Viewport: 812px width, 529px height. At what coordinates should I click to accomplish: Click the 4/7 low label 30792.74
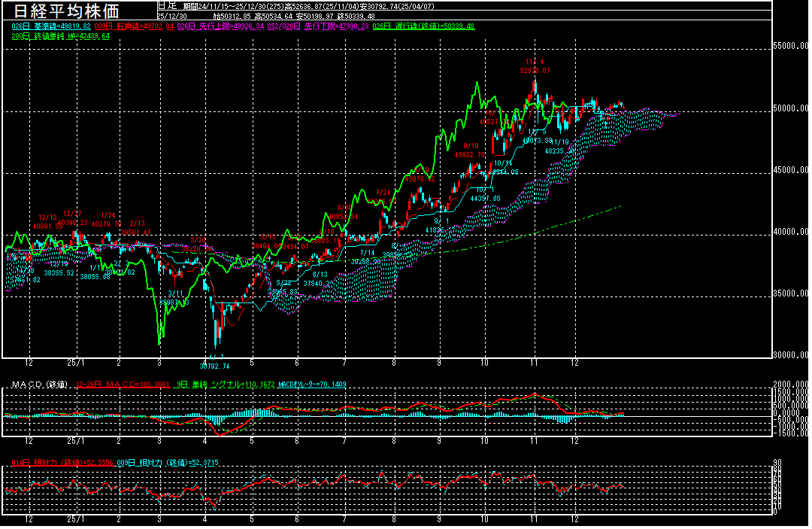pyautogui.click(x=214, y=366)
